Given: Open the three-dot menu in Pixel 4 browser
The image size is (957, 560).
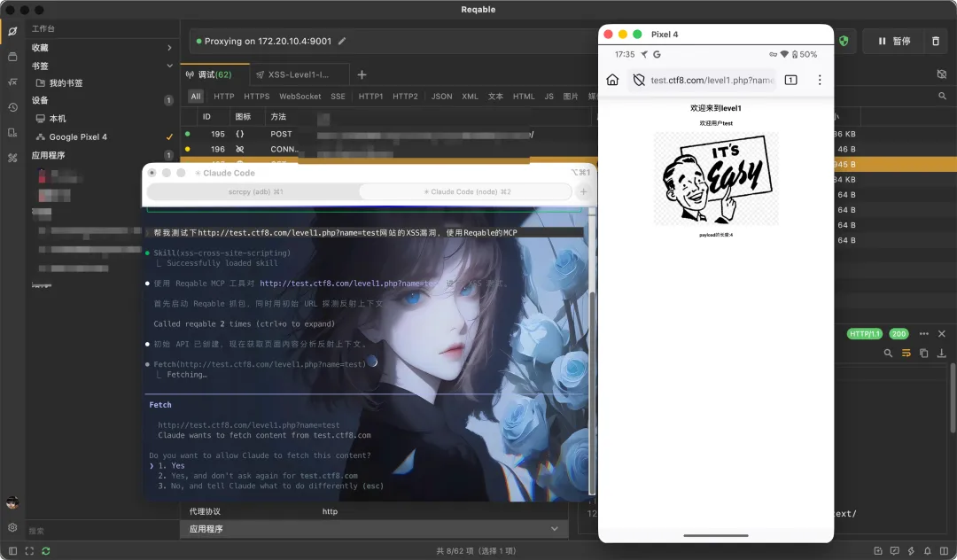Looking at the screenshot, I should (820, 80).
